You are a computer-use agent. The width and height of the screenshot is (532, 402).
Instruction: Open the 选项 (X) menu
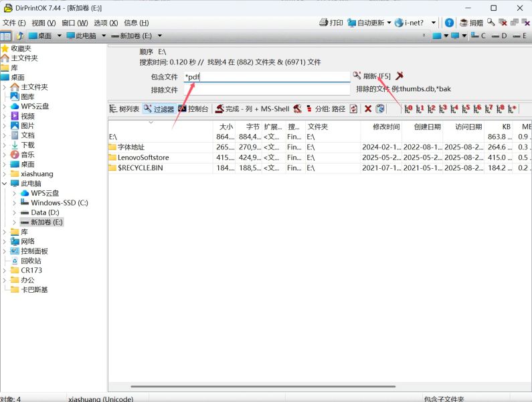[106, 23]
